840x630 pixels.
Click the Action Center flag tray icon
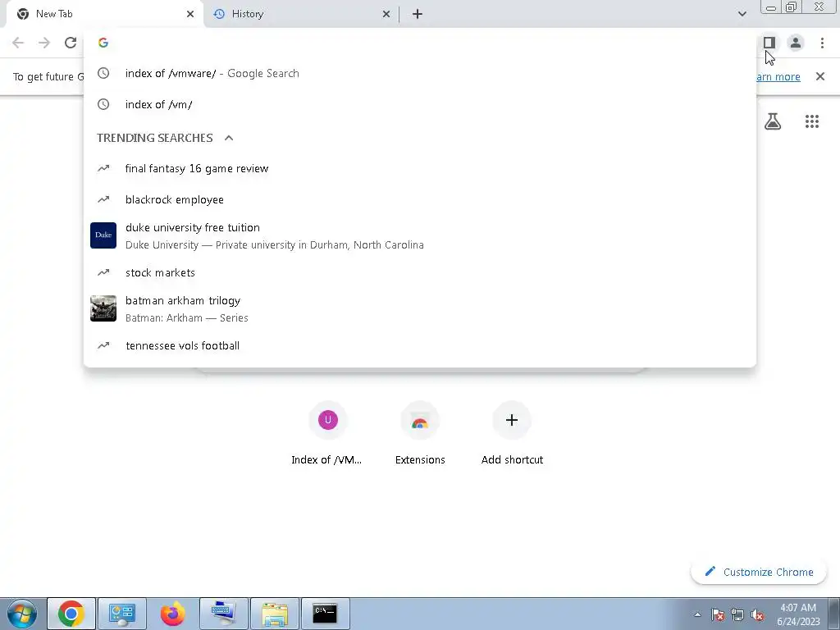pyautogui.click(x=718, y=615)
